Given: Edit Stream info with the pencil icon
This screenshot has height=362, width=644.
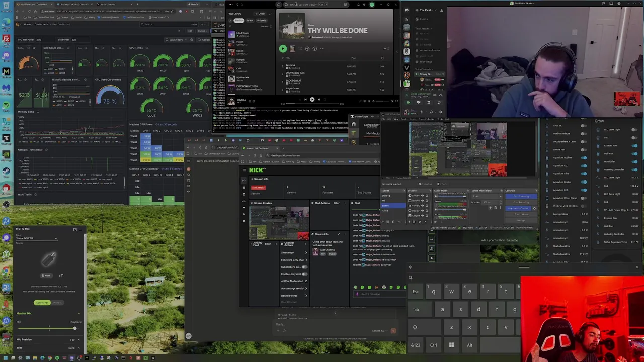Looking at the screenshot, I should 339,234.
